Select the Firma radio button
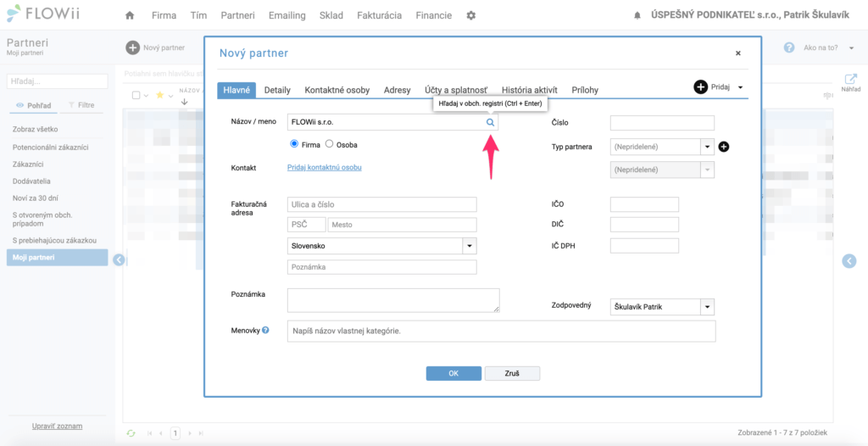The image size is (868, 446). pyautogui.click(x=294, y=144)
